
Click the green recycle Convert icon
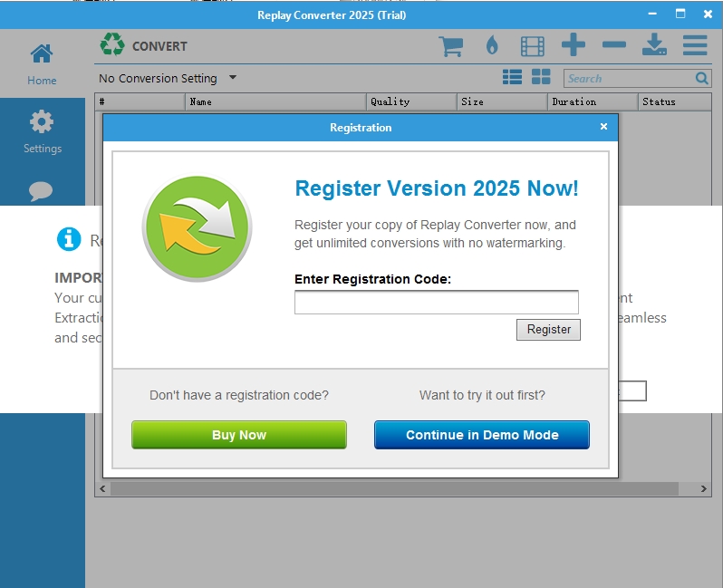(112, 45)
